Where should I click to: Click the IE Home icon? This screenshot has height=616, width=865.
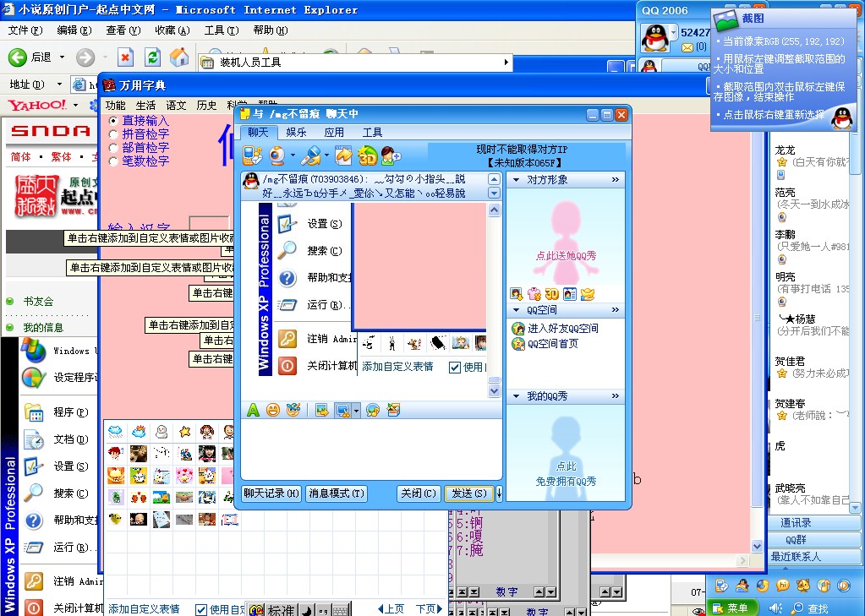tap(179, 57)
